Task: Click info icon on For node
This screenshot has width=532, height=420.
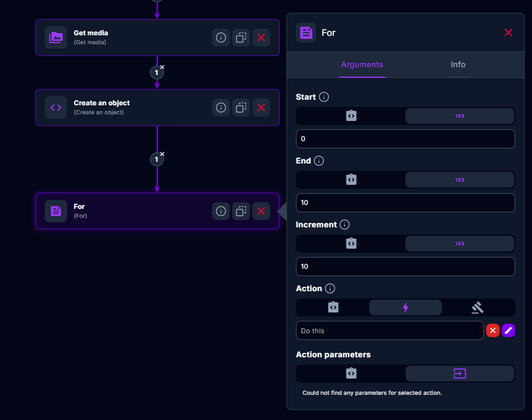Action: pyautogui.click(x=221, y=211)
